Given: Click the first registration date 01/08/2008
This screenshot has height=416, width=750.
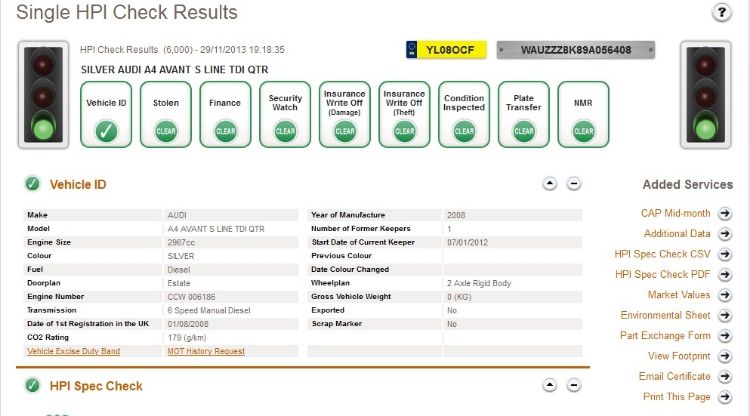Looking at the screenshot, I should [188, 324].
